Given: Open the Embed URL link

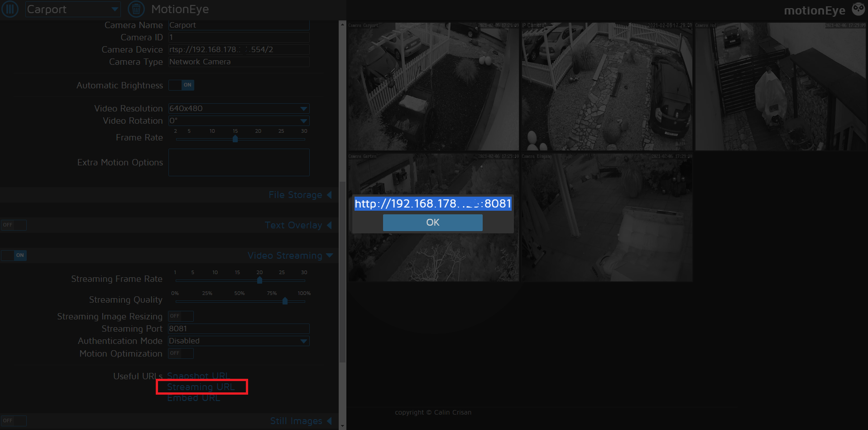Looking at the screenshot, I should [x=194, y=398].
